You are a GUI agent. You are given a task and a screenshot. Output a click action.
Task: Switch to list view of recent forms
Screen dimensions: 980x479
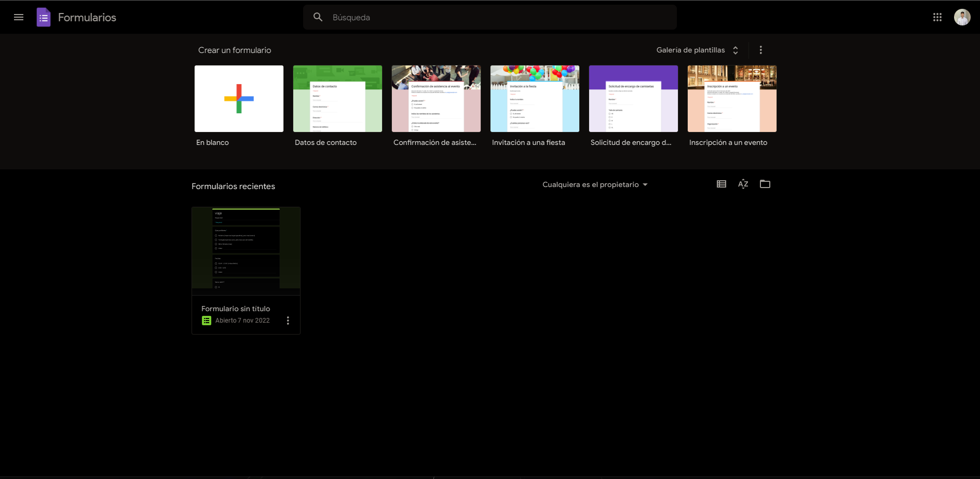pyautogui.click(x=721, y=184)
